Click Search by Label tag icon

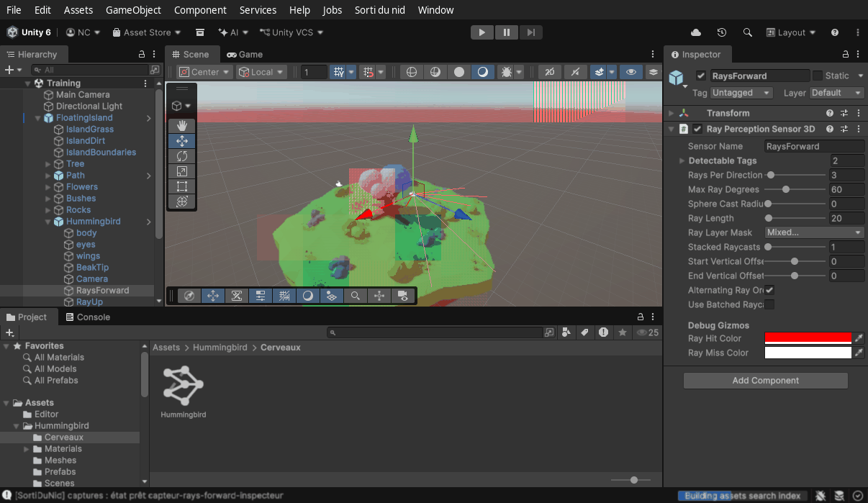585,332
